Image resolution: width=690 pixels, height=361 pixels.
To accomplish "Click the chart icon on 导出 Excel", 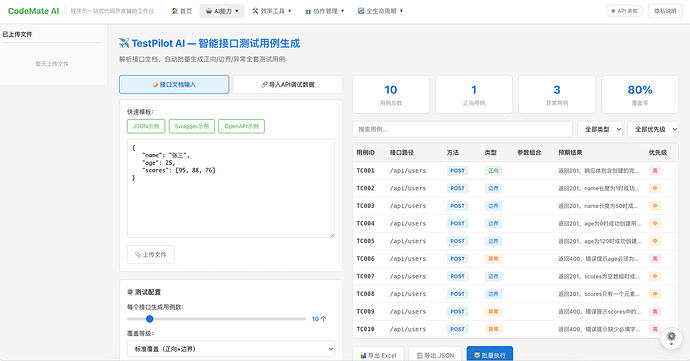I will coord(363,355).
